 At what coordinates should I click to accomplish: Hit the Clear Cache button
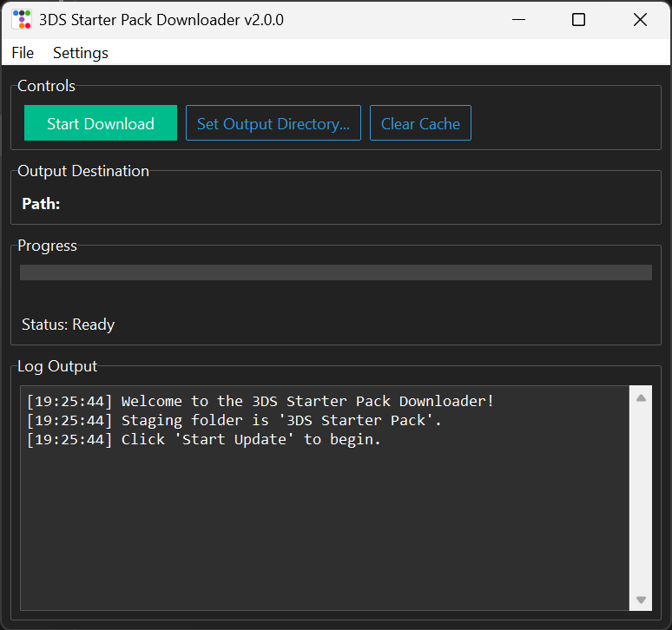click(x=420, y=123)
